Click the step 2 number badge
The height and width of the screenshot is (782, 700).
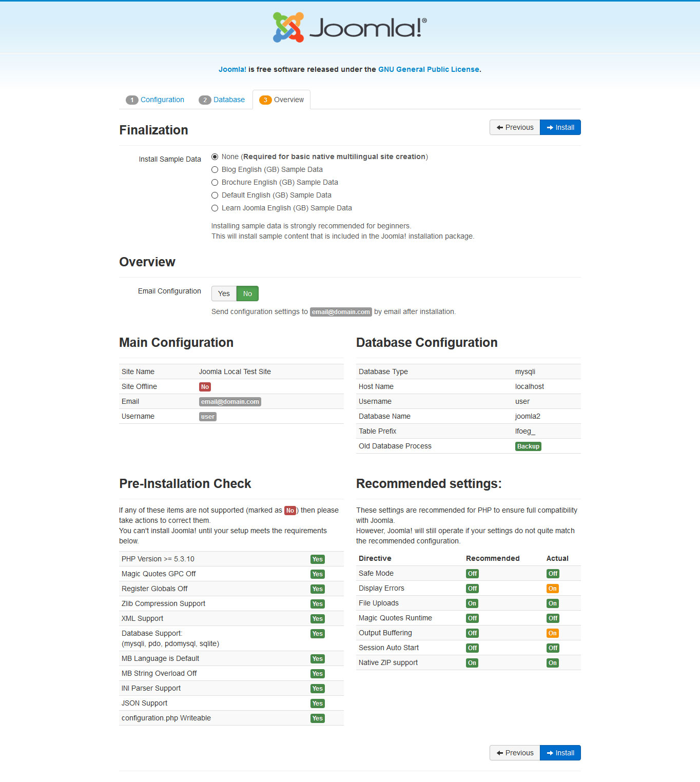point(205,100)
